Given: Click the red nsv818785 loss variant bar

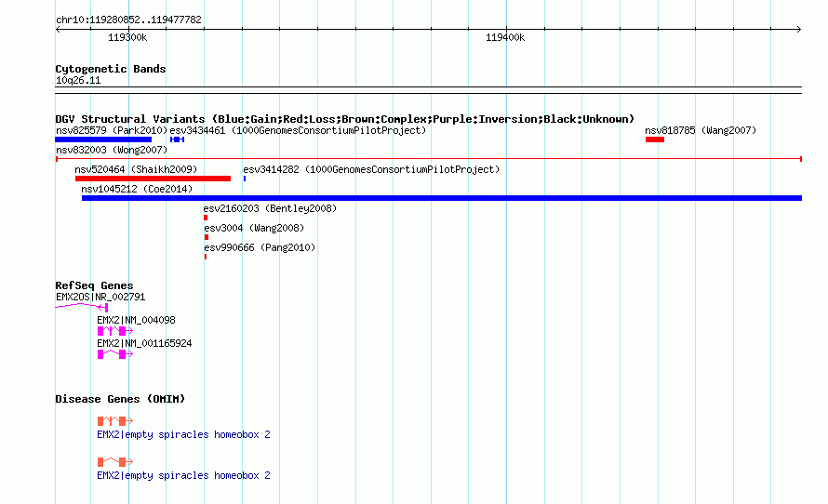Looking at the screenshot, I should [655, 139].
